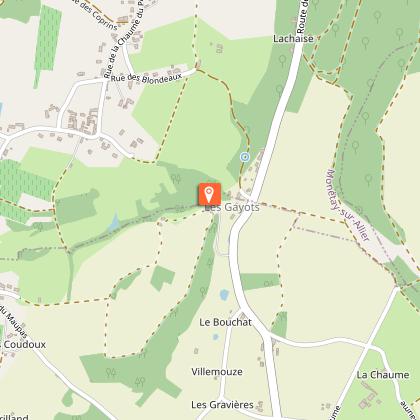Screen dimensions: 420x420
Task: Select the Les Gayots place label
Action: coord(232,208)
